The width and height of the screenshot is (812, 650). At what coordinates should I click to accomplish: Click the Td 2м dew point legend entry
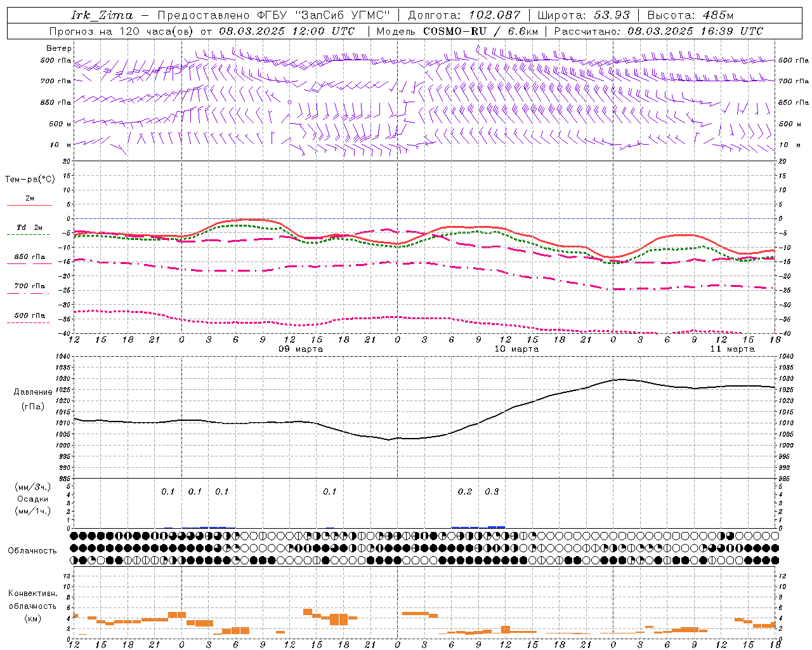click(x=30, y=227)
